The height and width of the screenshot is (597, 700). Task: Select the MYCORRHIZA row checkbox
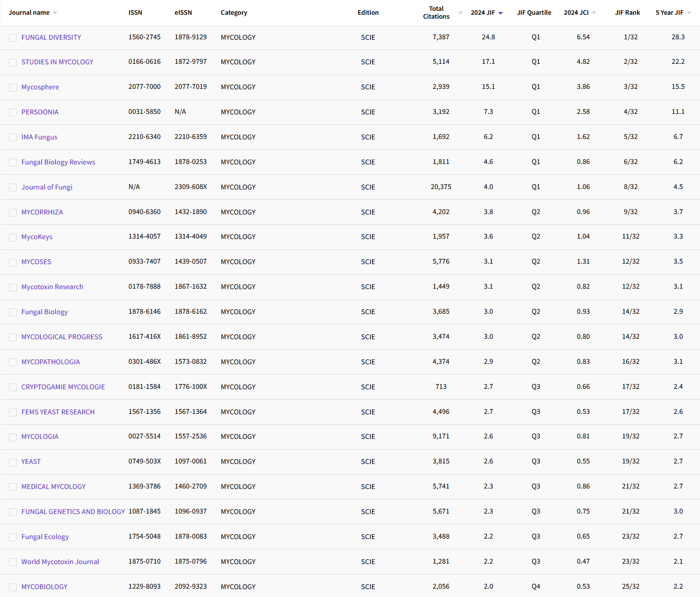(13, 213)
